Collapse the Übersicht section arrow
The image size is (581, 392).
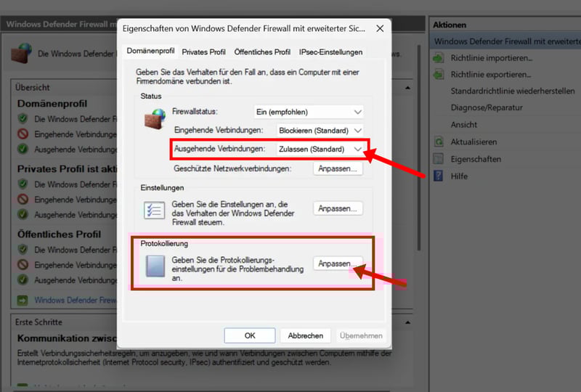tap(407, 88)
